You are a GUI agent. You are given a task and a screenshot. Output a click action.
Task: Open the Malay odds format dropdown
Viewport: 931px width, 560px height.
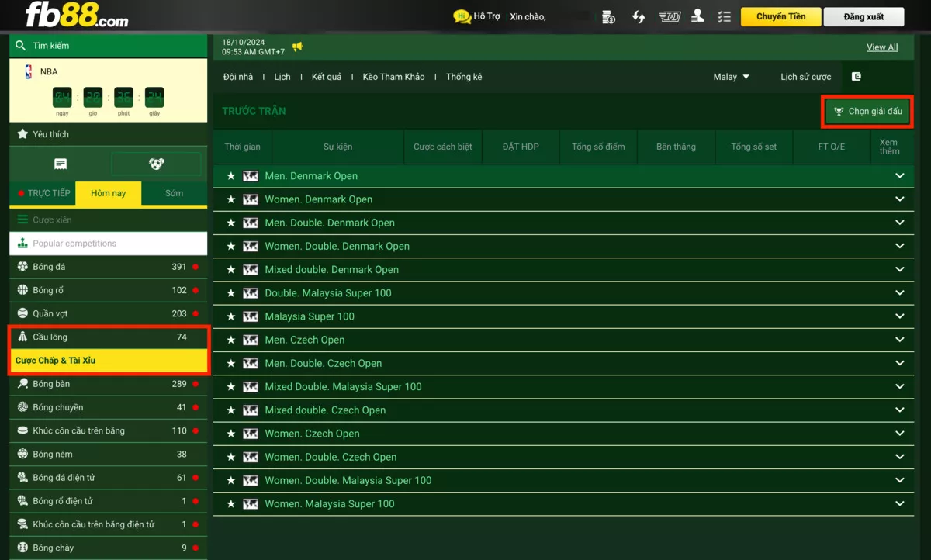click(x=731, y=77)
